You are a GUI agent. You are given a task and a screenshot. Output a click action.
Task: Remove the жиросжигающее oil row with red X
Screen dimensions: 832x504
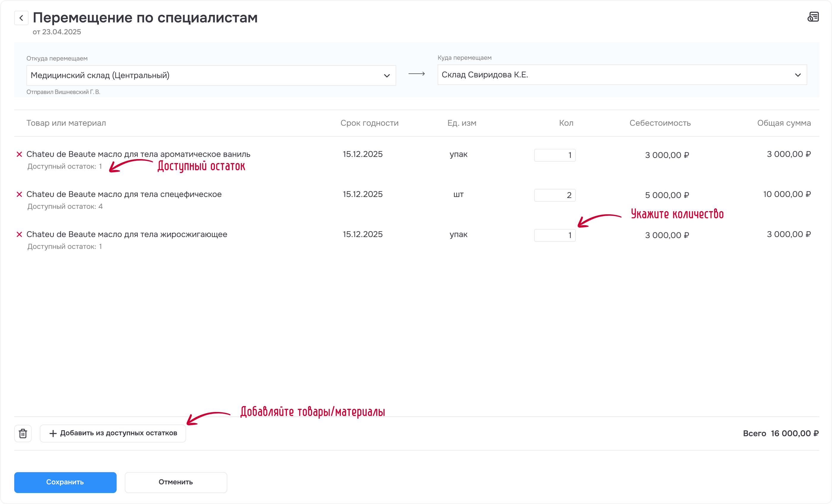19,234
